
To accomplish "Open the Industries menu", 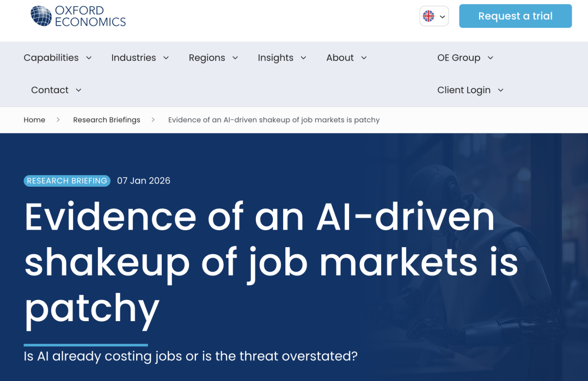I will (133, 58).
